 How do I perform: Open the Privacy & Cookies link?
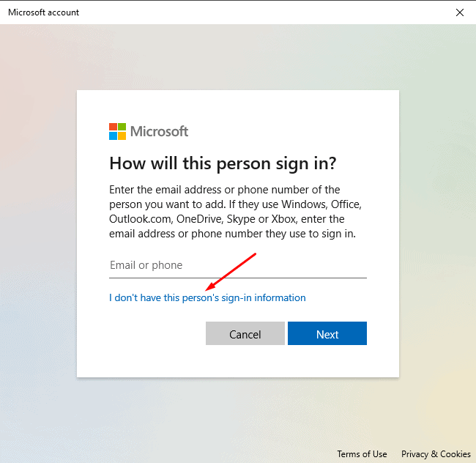pyautogui.click(x=436, y=454)
